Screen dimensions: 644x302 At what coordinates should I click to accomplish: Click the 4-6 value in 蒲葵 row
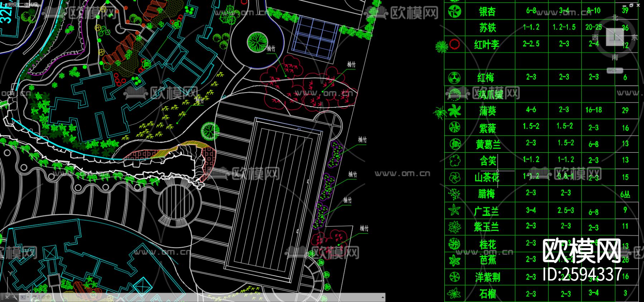coord(531,110)
